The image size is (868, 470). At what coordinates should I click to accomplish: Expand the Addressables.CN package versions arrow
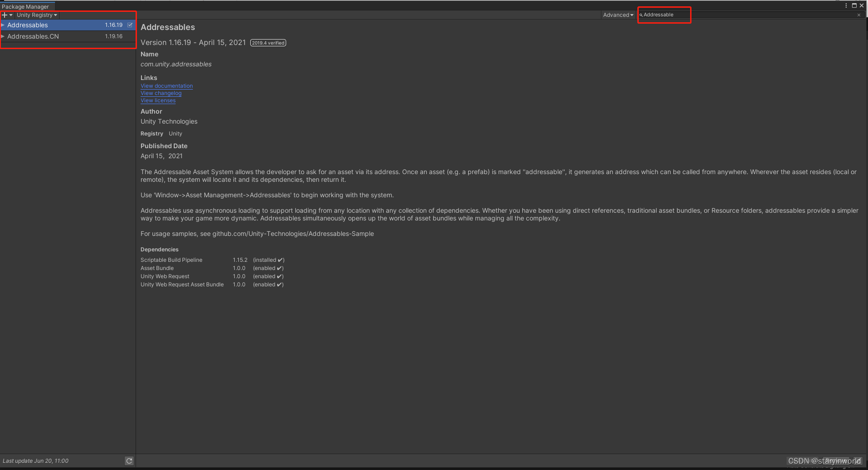(x=3, y=36)
